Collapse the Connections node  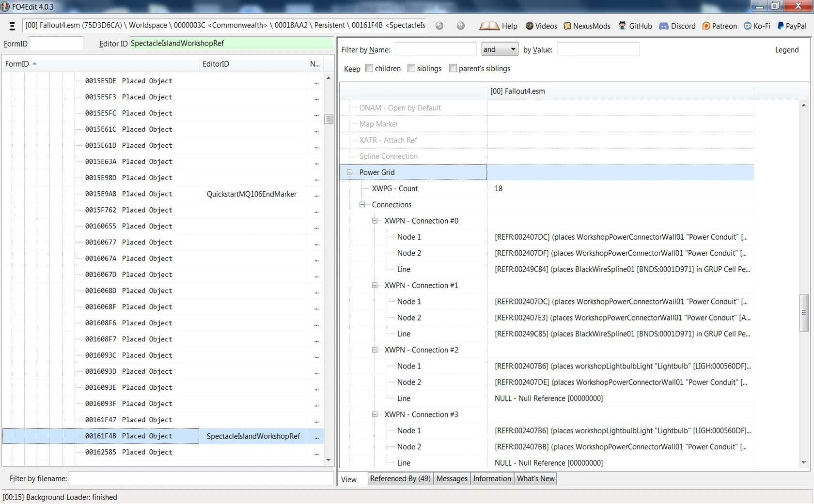(x=362, y=205)
